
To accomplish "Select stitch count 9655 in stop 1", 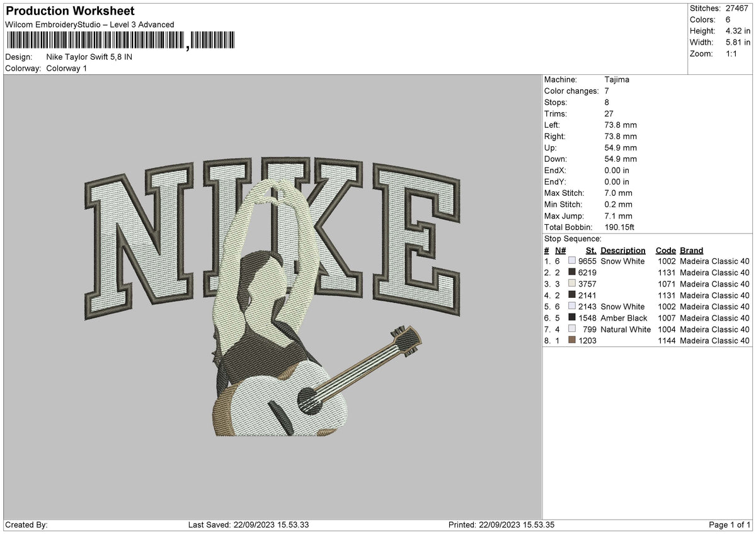I will click(587, 261).
